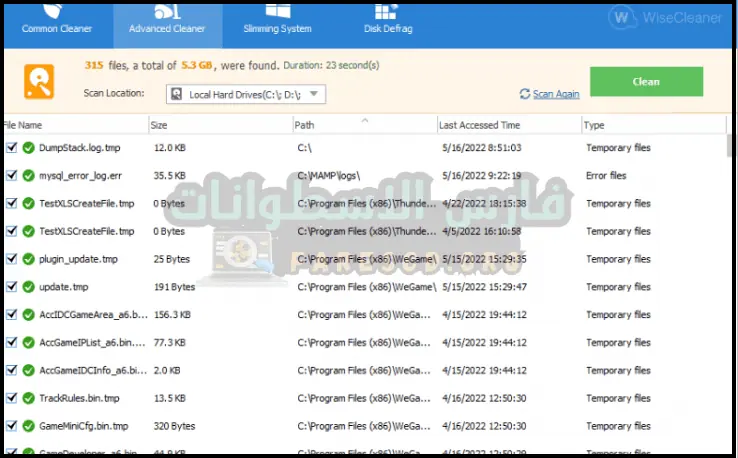Click green status icon for AccGameIDCInfo_a6

tap(29, 370)
